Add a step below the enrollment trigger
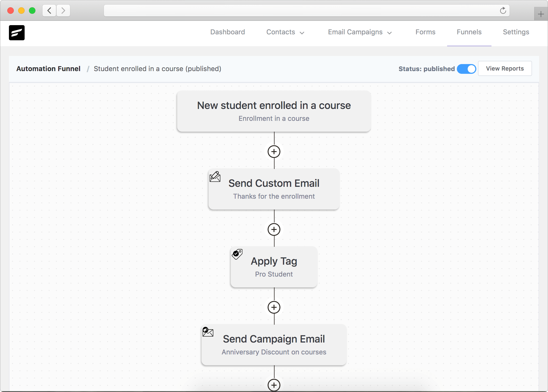This screenshot has width=548, height=392. pyautogui.click(x=274, y=151)
